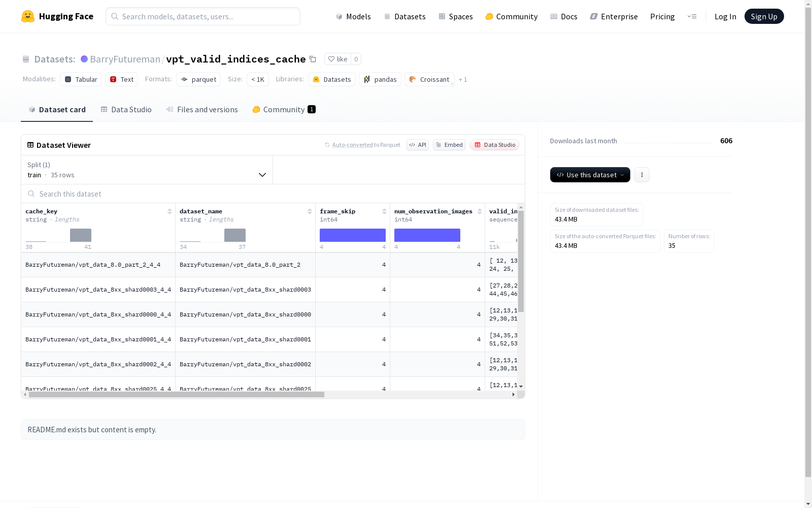This screenshot has height=508, width=812.
Task: Sort the frame_skip column
Action: (384, 211)
